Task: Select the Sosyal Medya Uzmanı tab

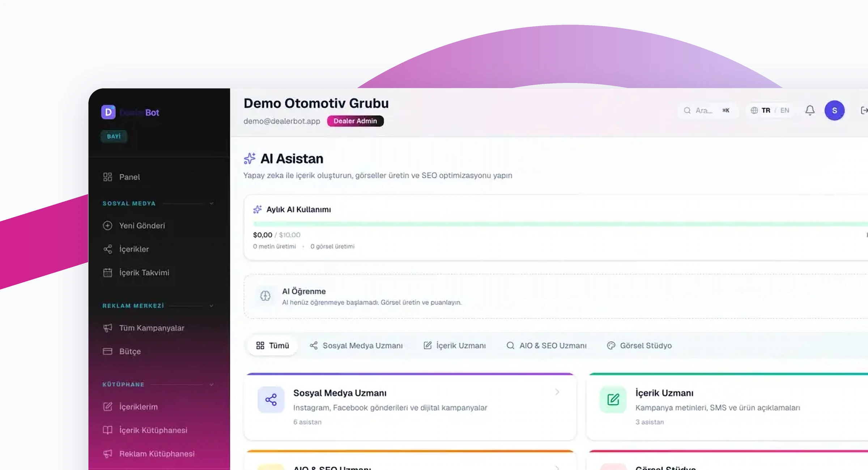Action: [356, 346]
